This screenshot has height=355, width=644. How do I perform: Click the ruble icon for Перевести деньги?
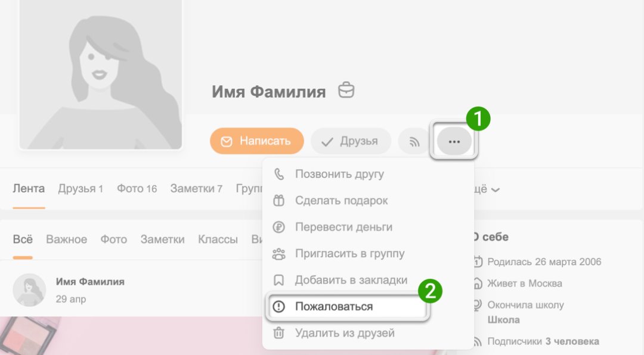coord(278,227)
